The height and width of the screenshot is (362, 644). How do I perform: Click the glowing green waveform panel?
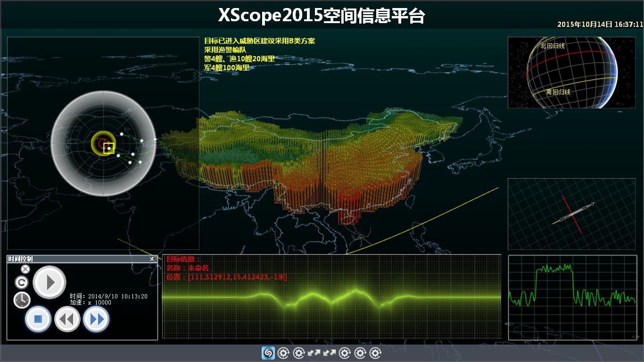(x=331, y=296)
